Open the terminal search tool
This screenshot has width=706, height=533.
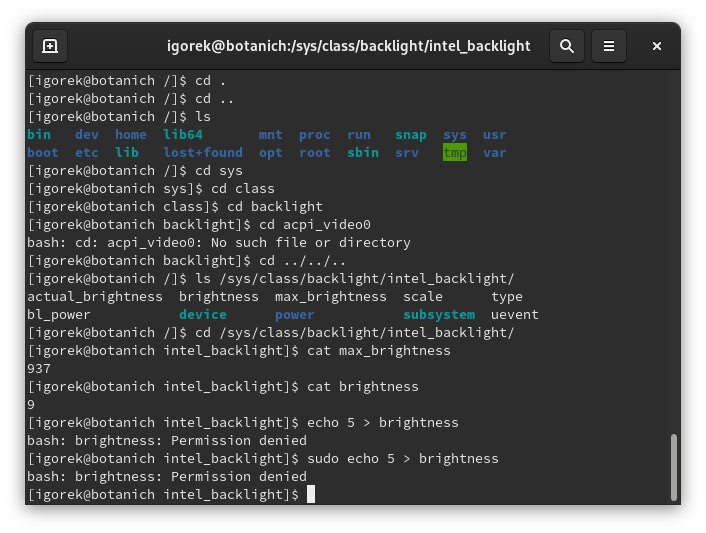pos(566,46)
